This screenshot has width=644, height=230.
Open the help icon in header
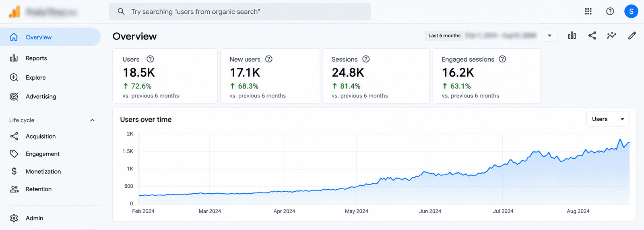(x=610, y=11)
